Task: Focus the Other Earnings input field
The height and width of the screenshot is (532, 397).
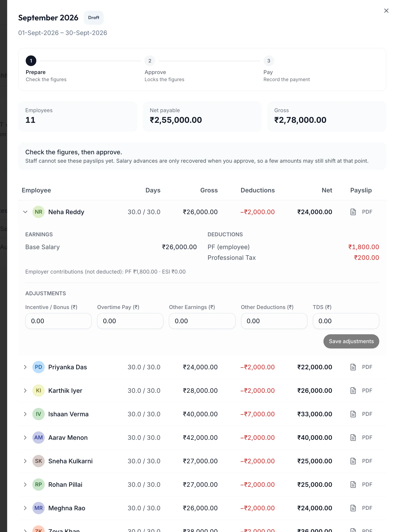Action: coord(202,321)
